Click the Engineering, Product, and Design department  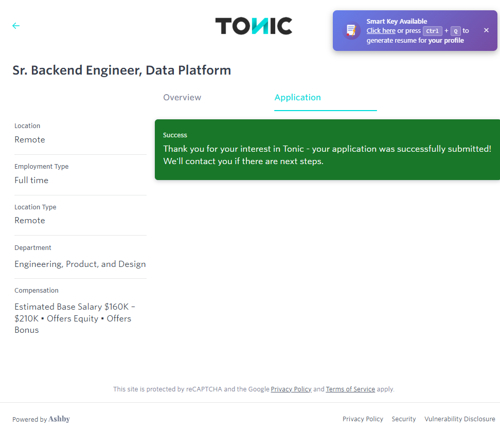[80, 264]
